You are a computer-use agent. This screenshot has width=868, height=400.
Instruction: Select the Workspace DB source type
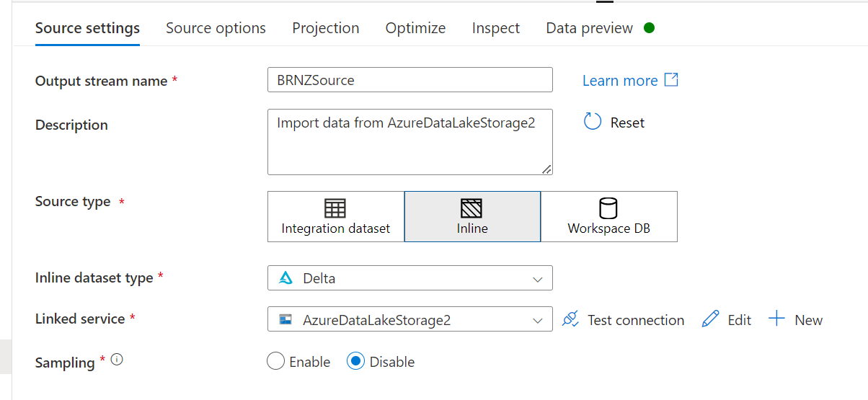(x=608, y=216)
